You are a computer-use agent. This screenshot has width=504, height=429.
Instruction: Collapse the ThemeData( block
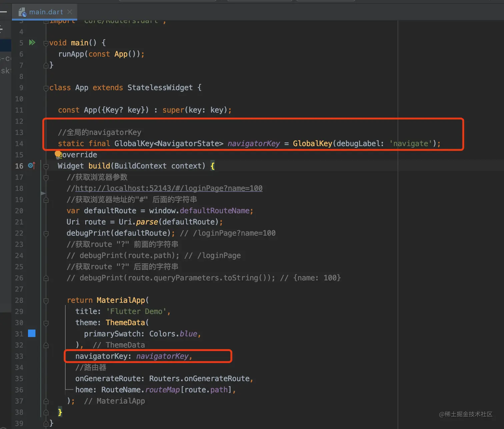click(46, 323)
